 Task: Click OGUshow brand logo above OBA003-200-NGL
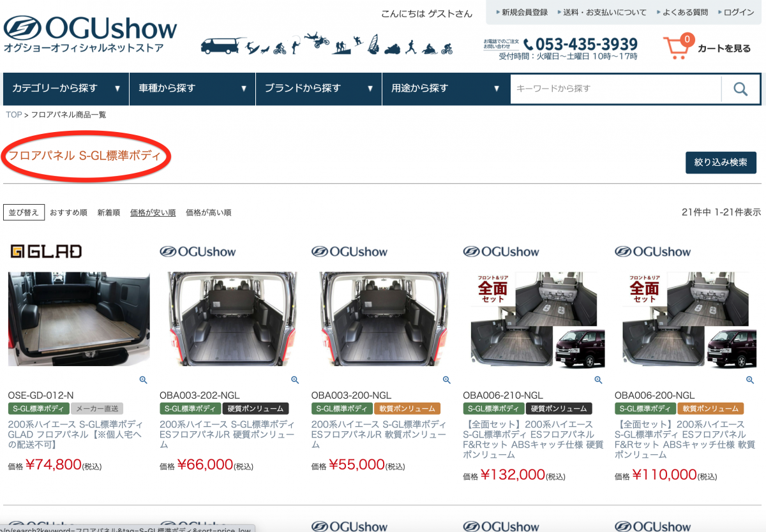349,251
